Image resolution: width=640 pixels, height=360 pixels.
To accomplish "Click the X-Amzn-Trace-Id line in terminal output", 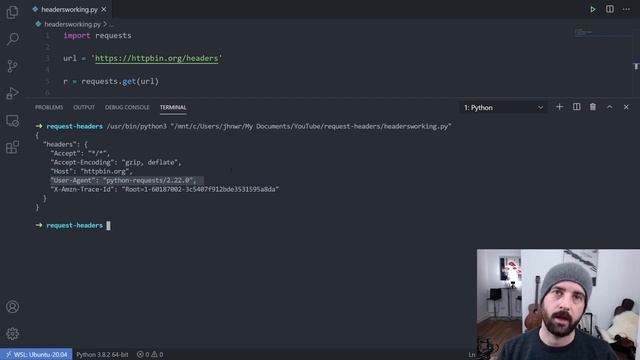I will point(165,189).
